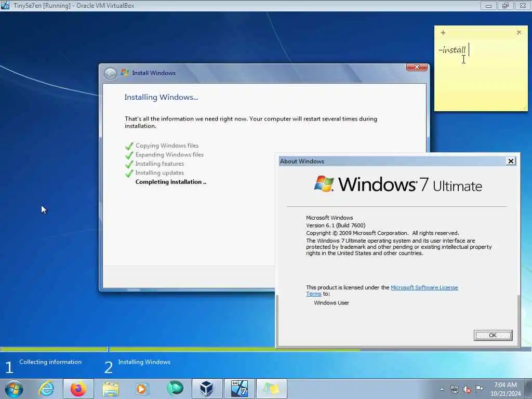Open the 'Terms' link
Viewport: 532px width, 399px height.
click(x=313, y=294)
